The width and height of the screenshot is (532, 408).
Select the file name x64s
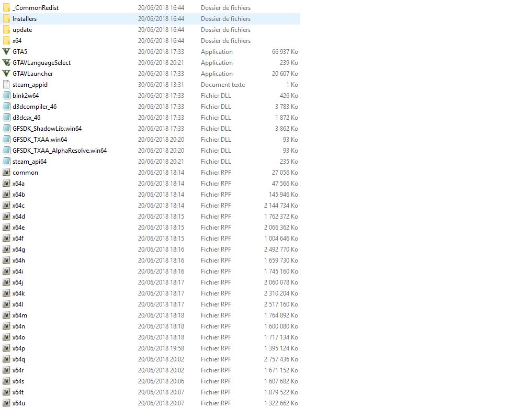[18, 381]
